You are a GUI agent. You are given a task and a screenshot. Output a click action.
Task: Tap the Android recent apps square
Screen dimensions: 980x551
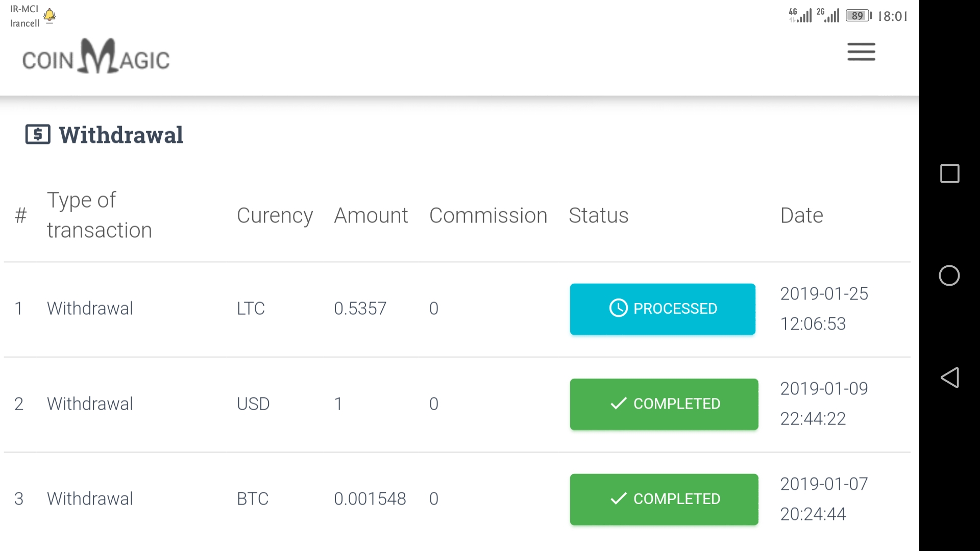tap(949, 173)
